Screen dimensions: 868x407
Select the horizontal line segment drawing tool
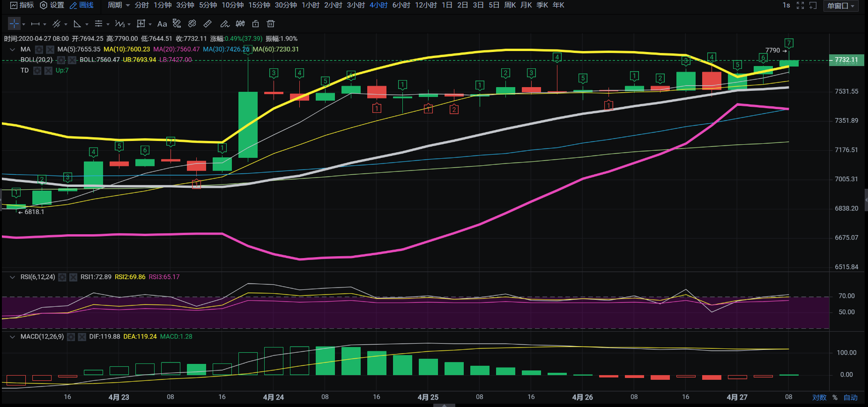click(x=35, y=24)
